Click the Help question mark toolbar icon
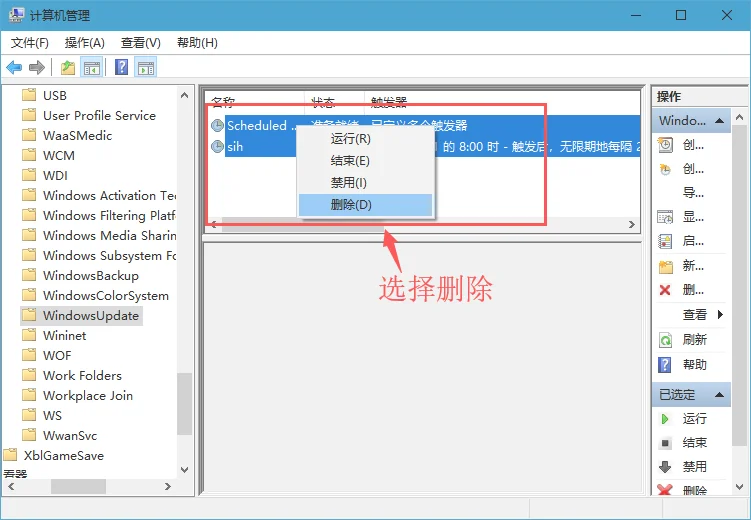The height and width of the screenshot is (520, 751). coord(122,67)
